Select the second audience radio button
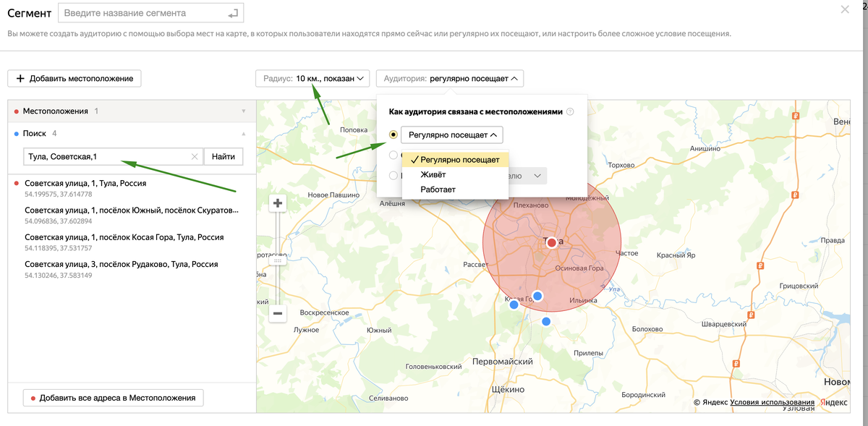This screenshot has height=426, width=868. (x=393, y=154)
